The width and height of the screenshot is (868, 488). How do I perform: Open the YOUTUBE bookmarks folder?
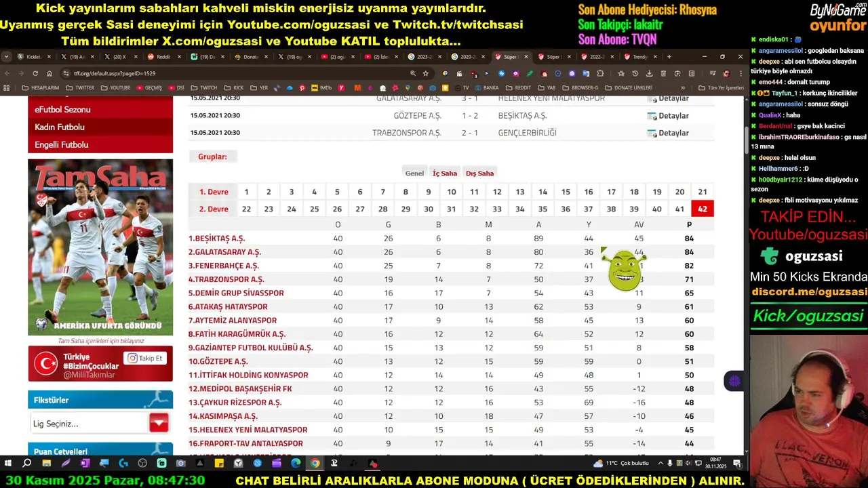pyautogui.click(x=115, y=88)
